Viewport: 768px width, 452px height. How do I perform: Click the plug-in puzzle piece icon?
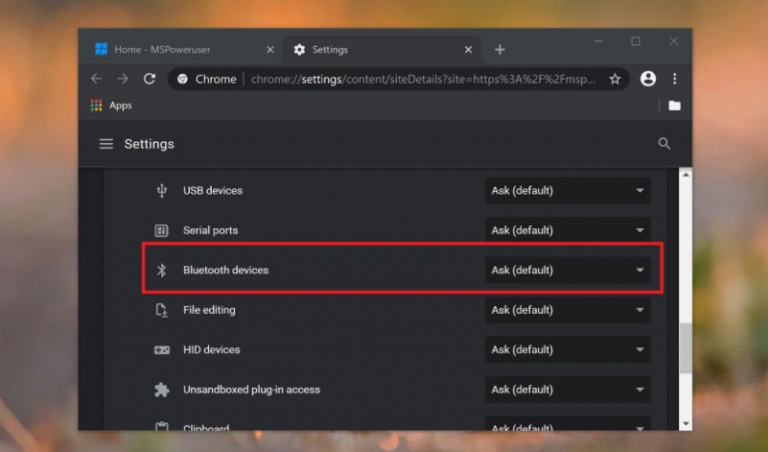[162, 389]
